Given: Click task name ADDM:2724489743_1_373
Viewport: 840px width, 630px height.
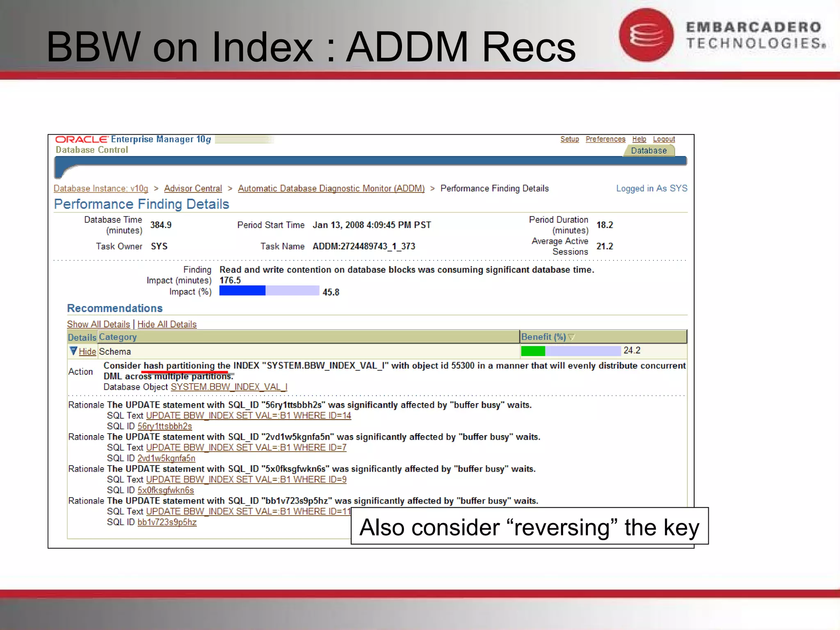Looking at the screenshot, I should point(364,246).
